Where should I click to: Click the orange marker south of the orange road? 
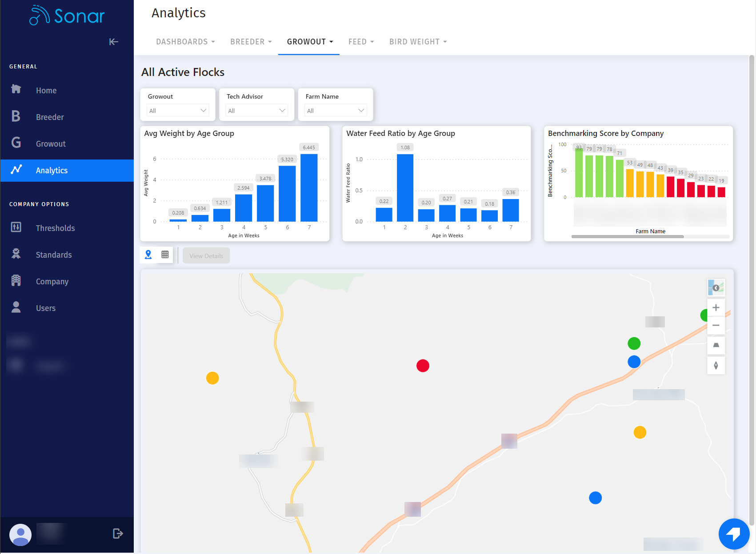tap(640, 432)
